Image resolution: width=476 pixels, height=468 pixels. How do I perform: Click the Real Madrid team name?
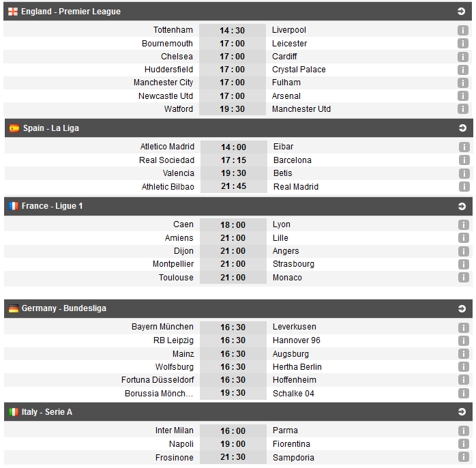(296, 187)
